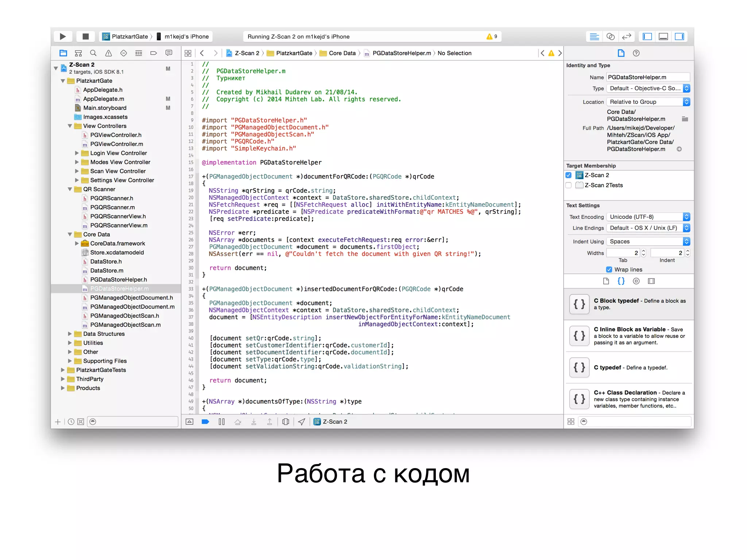Select the C Inline Block as Variable snippet
Screen dimensions: 747x560
point(629,336)
